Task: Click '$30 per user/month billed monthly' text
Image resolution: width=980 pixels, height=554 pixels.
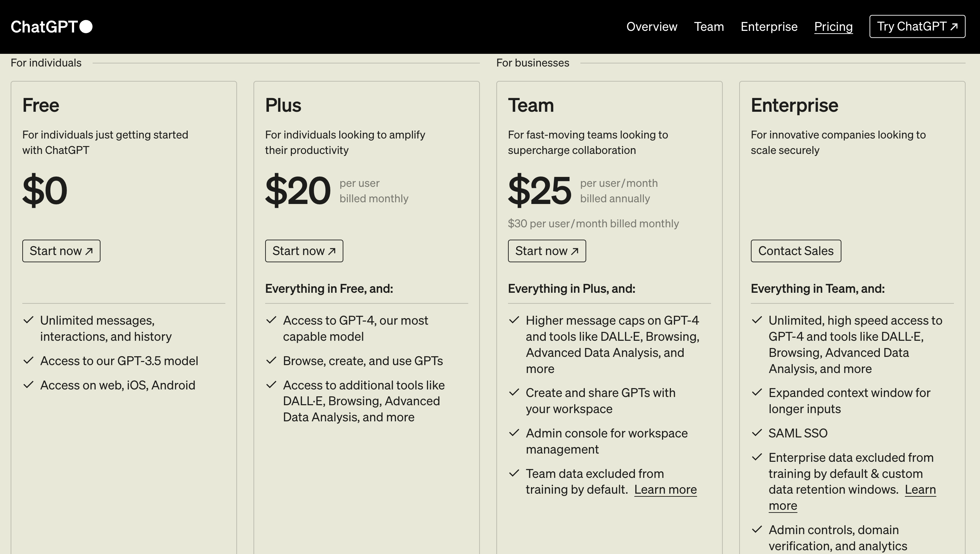Action: click(593, 224)
